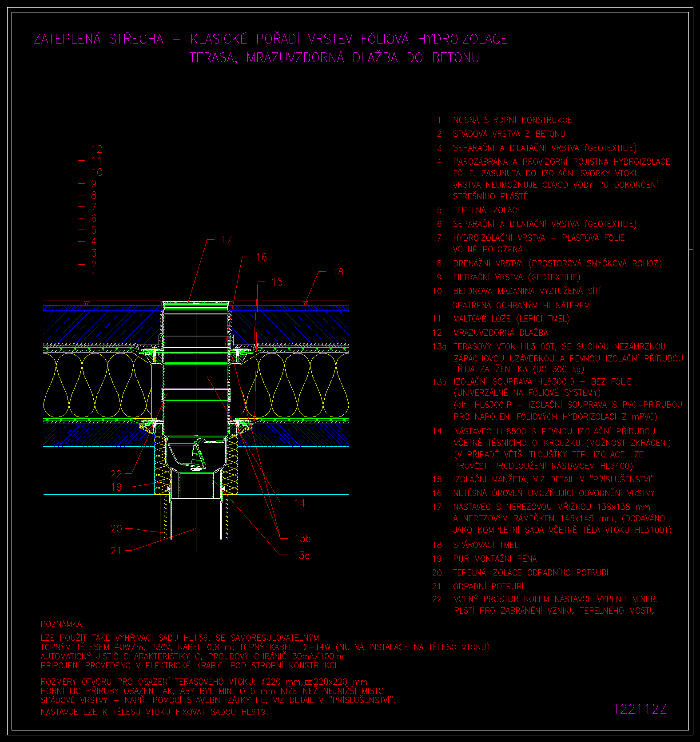Select the drawing number 122112Z
The width and height of the screenshot is (700, 742).
pos(640,709)
